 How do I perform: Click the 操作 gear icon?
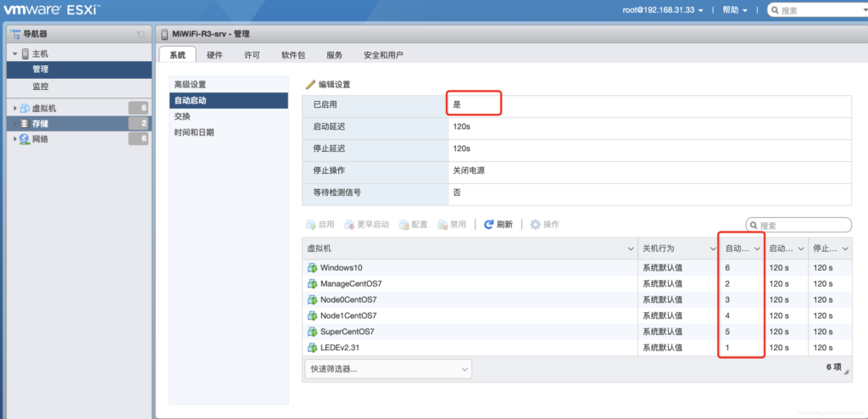coord(535,225)
